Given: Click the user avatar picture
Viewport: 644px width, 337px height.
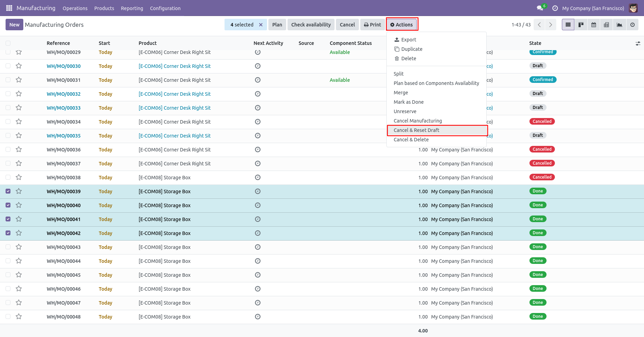Looking at the screenshot, I should 633,8.
